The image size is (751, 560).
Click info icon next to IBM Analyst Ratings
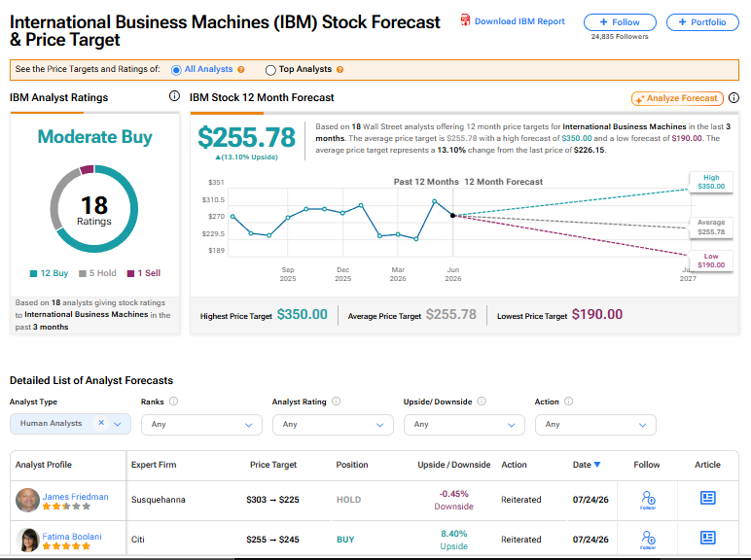(174, 96)
